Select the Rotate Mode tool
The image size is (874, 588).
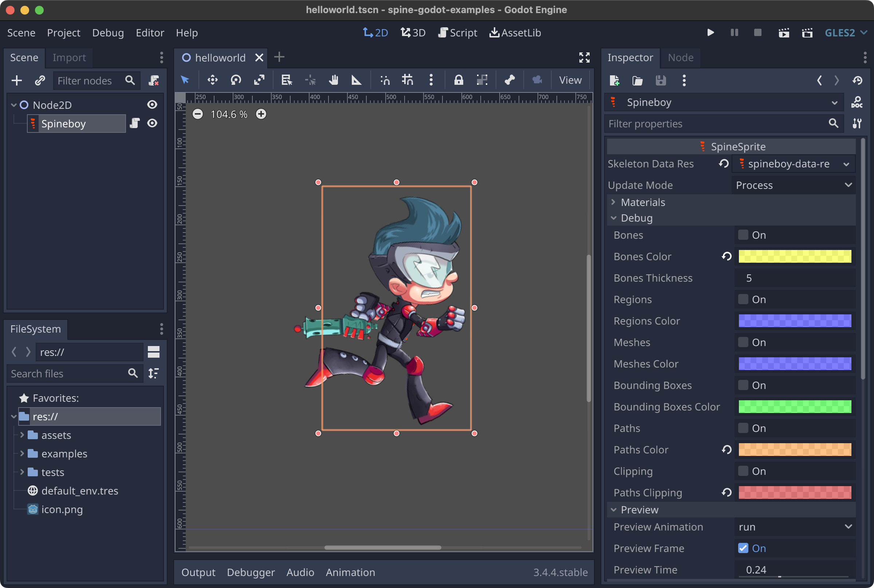point(236,80)
